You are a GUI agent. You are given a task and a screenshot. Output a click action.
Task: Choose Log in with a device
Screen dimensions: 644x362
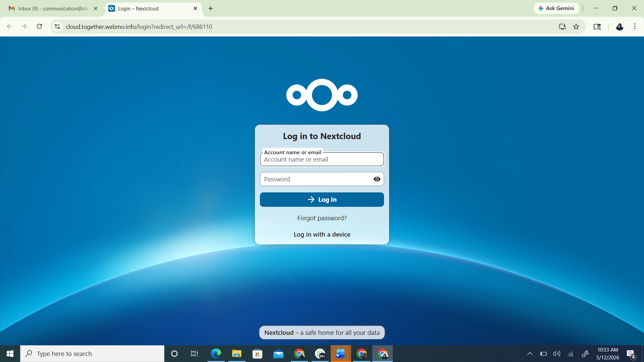pos(322,234)
